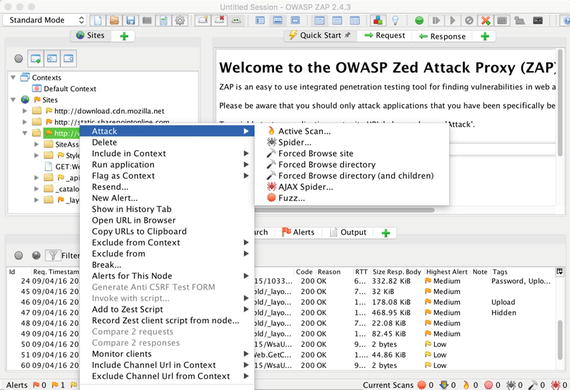Choose Attack in context menu
570x390 pixels.
pos(167,131)
